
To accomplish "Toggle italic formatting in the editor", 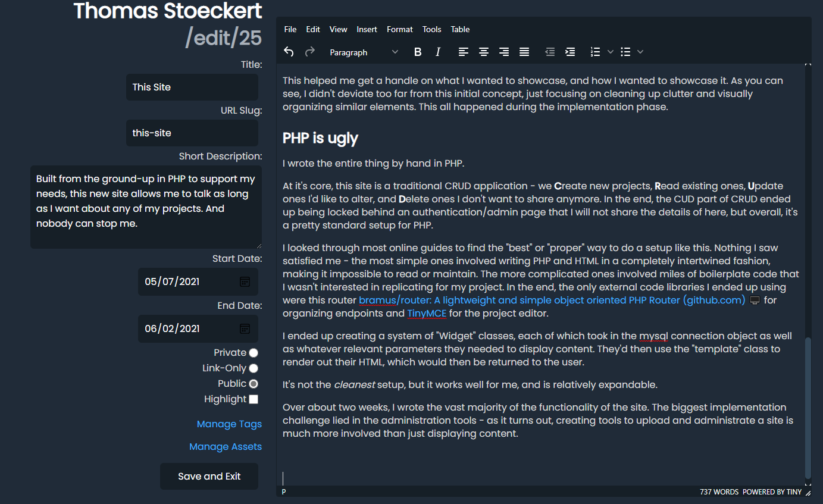I will point(438,52).
